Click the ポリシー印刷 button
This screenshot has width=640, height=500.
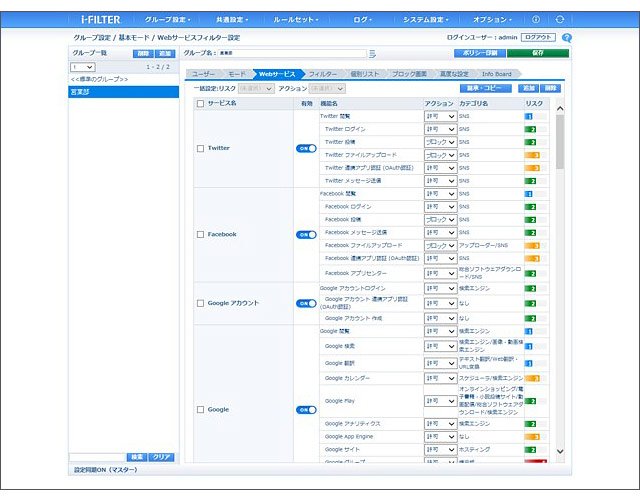click(x=480, y=53)
